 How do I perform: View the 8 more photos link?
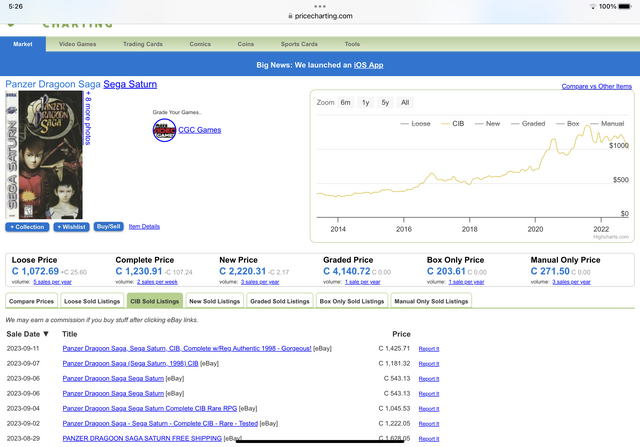[x=88, y=118]
